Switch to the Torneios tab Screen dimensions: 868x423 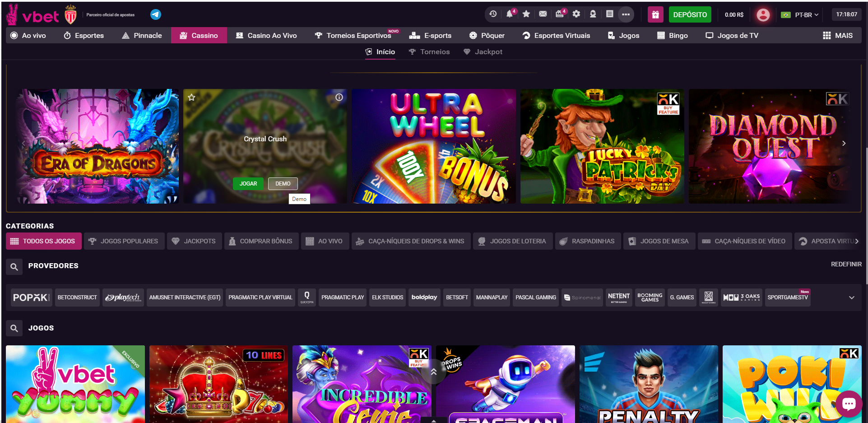click(429, 52)
